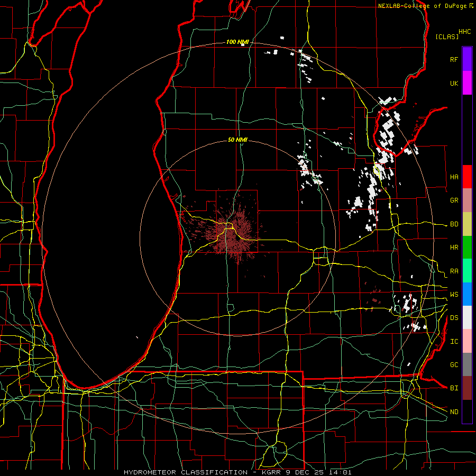Click the 'WS' legend label
The width and height of the screenshot is (476, 476).
(454, 294)
